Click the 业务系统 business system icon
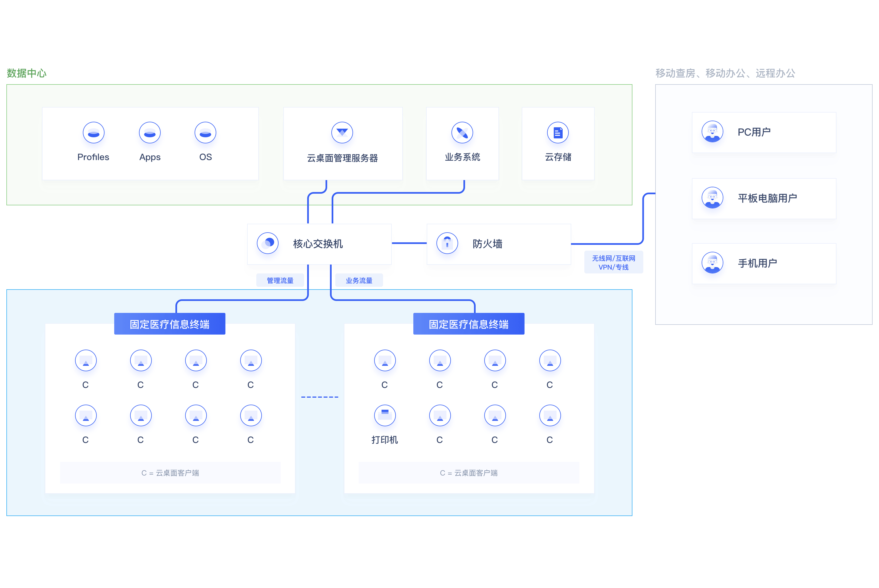The image size is (879, 588). pos(462,133)
